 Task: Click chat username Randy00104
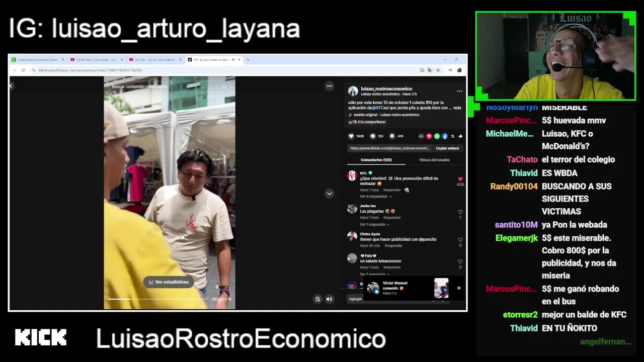[514, 186]
